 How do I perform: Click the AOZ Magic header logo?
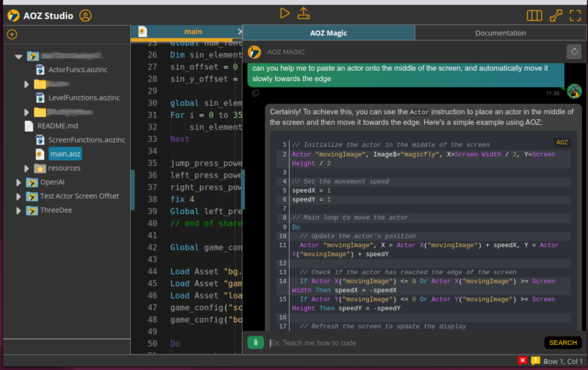254,52
